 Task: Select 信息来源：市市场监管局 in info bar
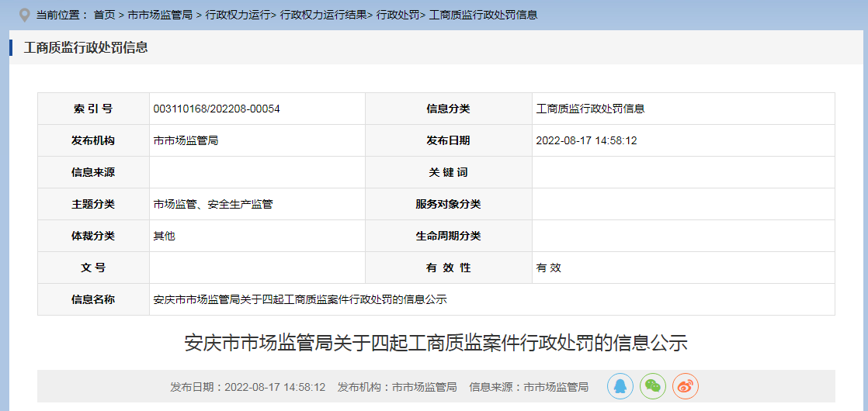point(529,387)
